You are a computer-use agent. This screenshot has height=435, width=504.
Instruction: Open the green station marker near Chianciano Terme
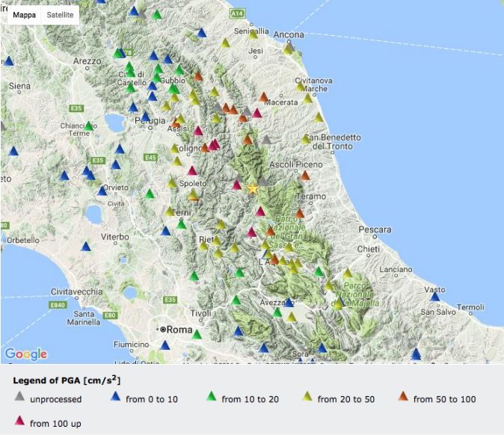point(89,126)
